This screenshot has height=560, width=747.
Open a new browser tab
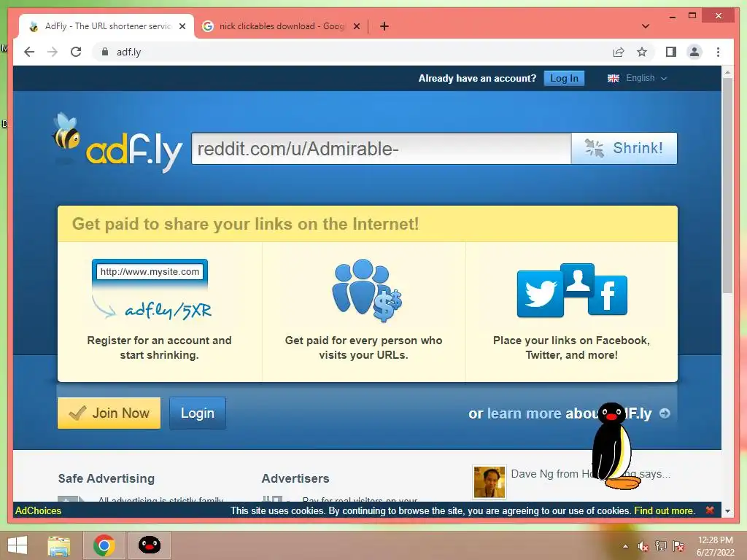(x=384, y=26)
